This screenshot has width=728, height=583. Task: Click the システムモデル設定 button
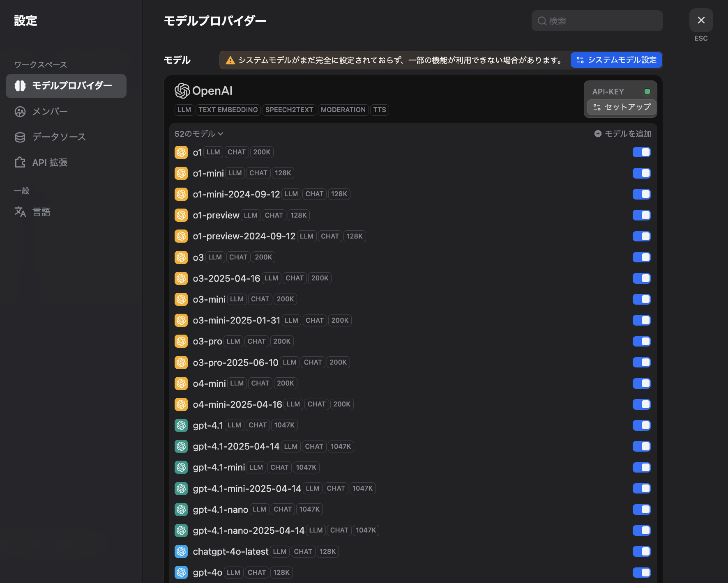click(616, 60)
